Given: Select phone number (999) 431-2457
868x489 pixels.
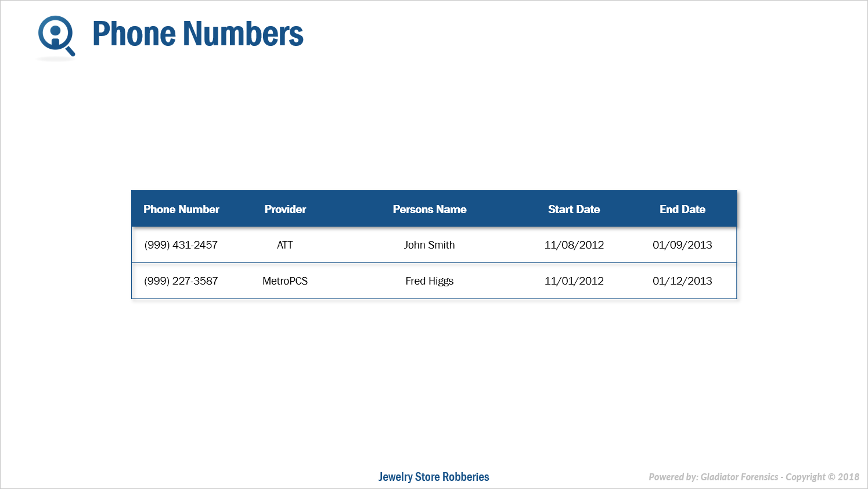Looking at the screenshot, I should [181, 245].
